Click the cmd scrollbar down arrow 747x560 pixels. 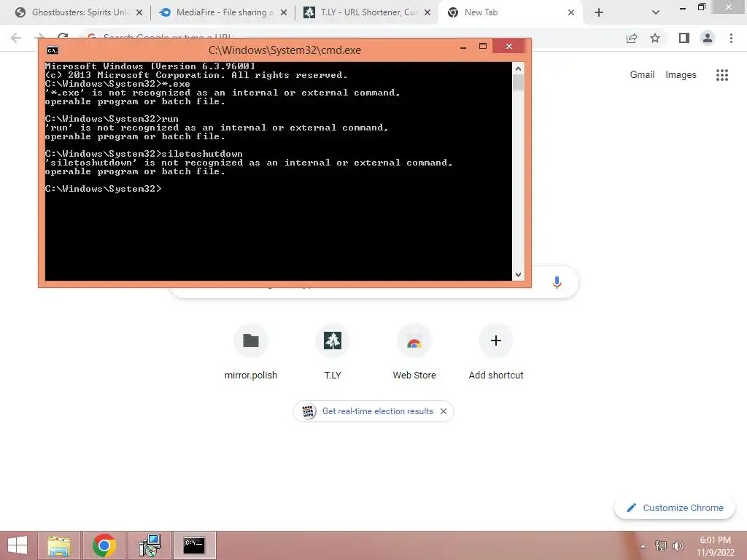[x=519, y=275]
